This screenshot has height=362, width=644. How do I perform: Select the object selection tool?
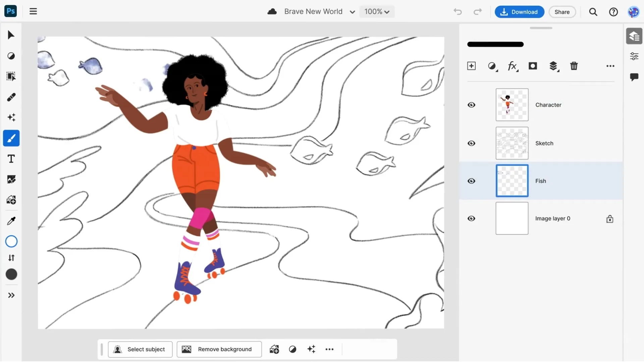(x=11, y=76)
